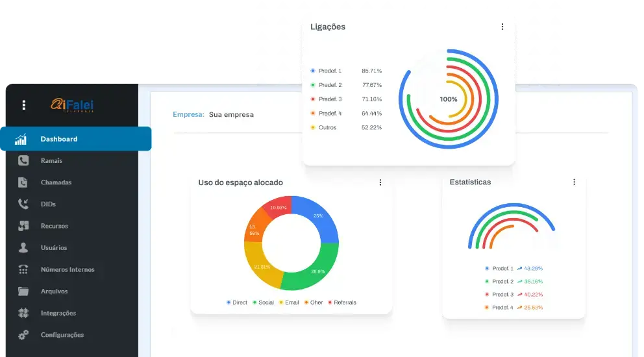Click the iFalei logo

(72, 105)
